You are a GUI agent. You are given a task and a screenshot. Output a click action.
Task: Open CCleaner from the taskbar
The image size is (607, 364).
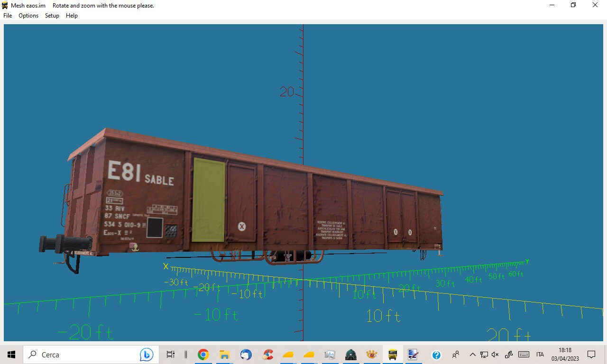tap(268, 355)
